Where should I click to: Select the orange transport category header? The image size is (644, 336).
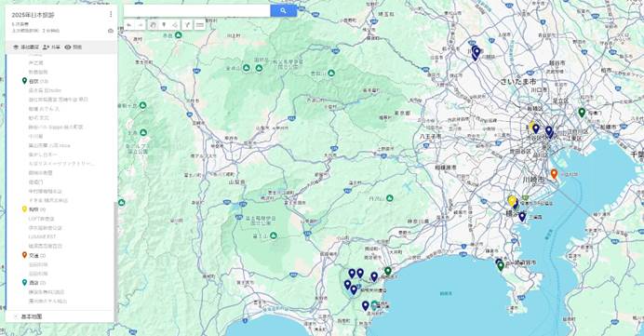(x=34, y=256)
